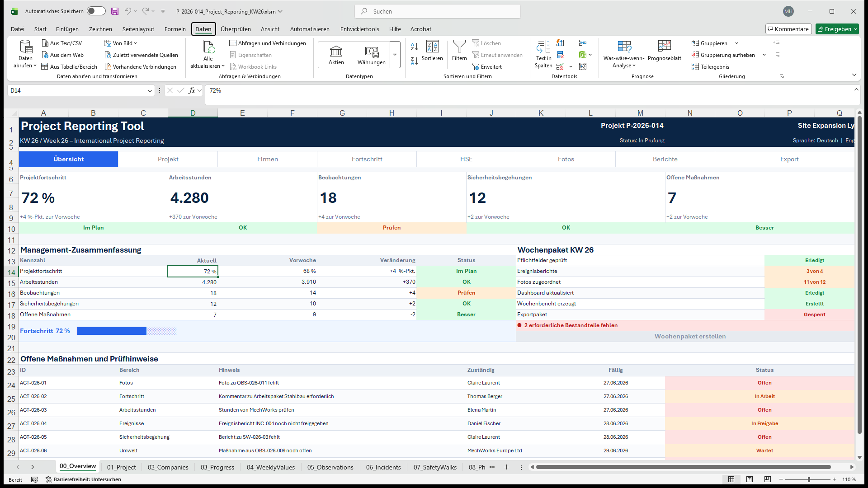Click the Duplikate entfernen icon
Screen dimensions: 868x488
tap(561, 55)
